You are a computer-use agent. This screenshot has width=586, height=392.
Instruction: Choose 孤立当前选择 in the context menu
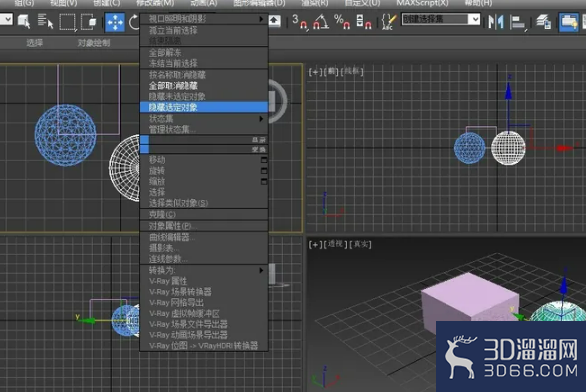(x=204, y=30)
